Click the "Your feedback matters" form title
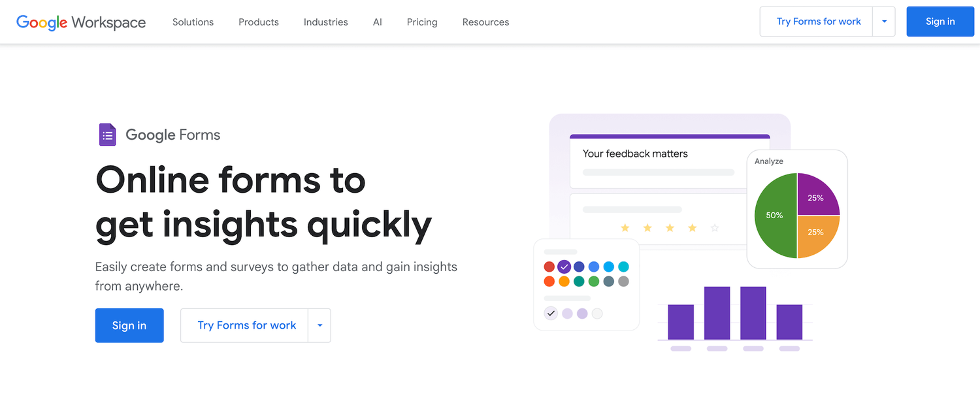The width and height of the screenshot is (980, 407). [635, 154]
